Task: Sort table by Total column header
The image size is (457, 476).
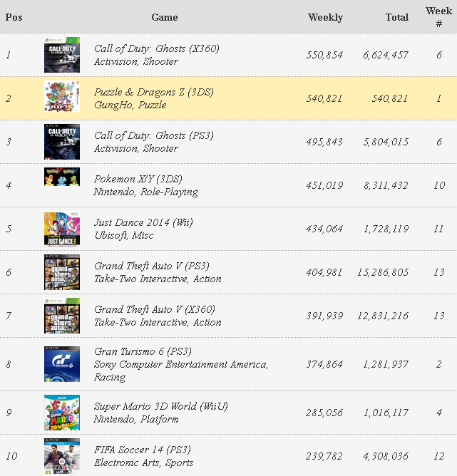Action: coord(397,17)
